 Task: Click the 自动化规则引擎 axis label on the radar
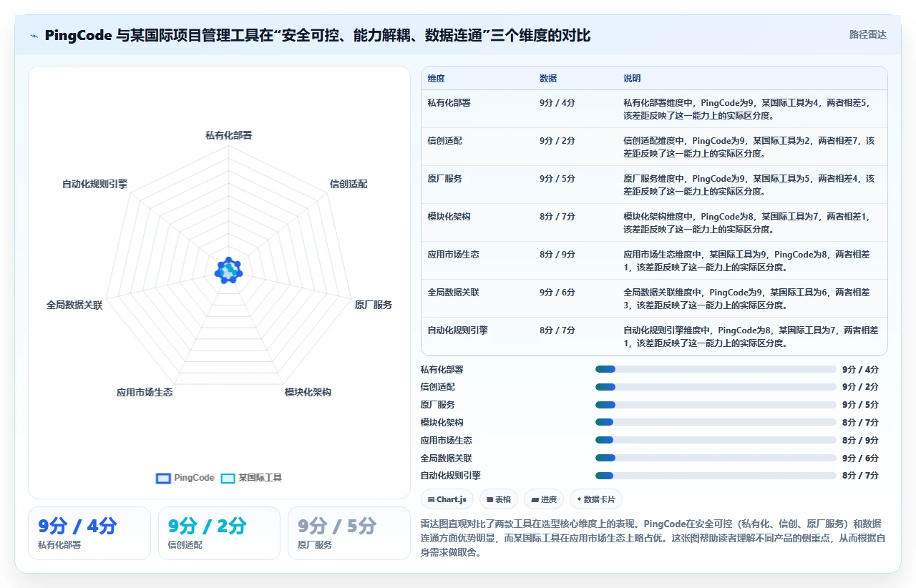[x=94, y=184]
